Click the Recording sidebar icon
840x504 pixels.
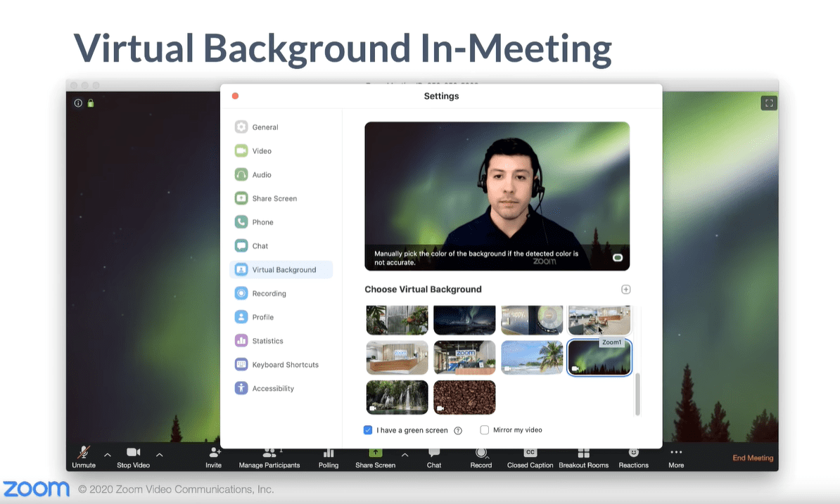[241, 293]
